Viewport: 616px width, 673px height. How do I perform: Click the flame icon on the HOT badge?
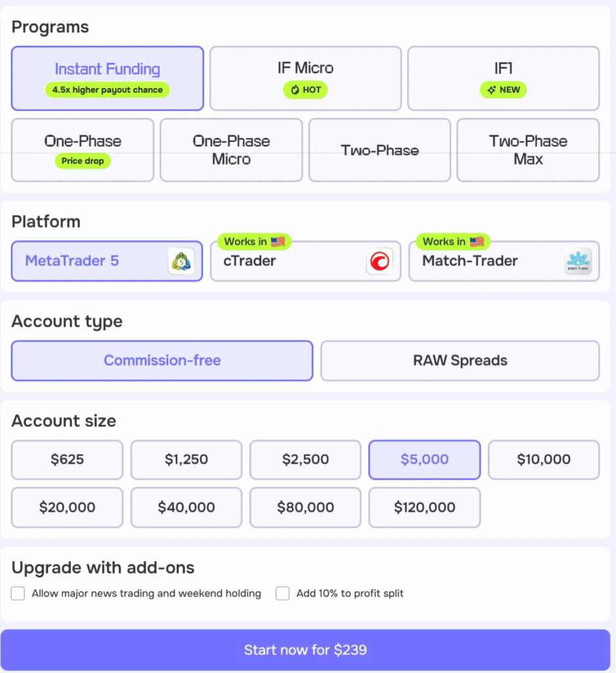point(294,90)
